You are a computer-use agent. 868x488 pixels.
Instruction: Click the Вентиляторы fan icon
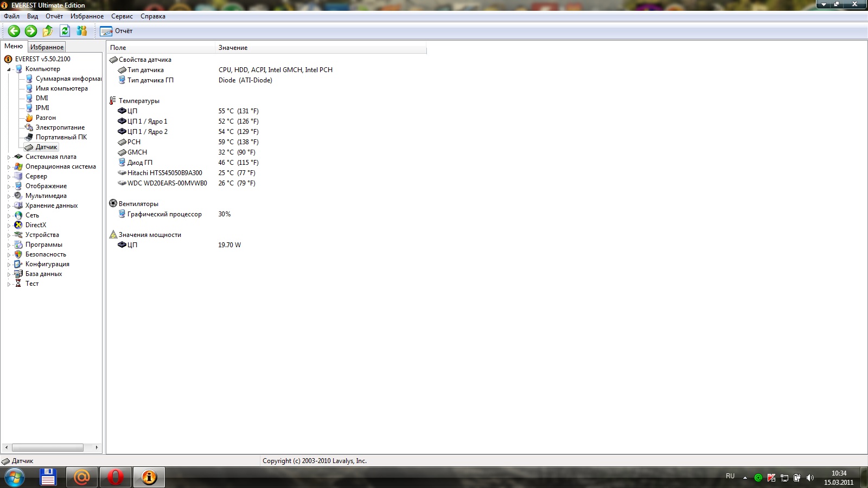[x=113, y=203]
